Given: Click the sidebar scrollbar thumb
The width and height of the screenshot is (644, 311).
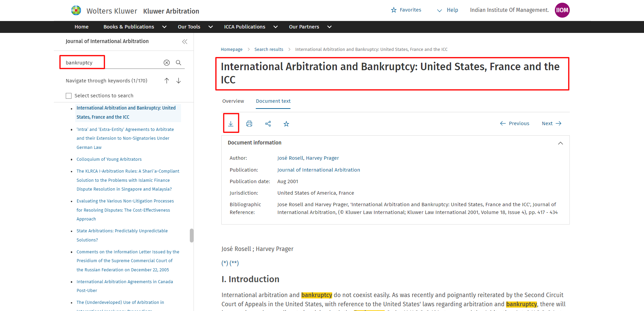Looking at the screenshot, I should pyautogui.click(x=192, y=235).
